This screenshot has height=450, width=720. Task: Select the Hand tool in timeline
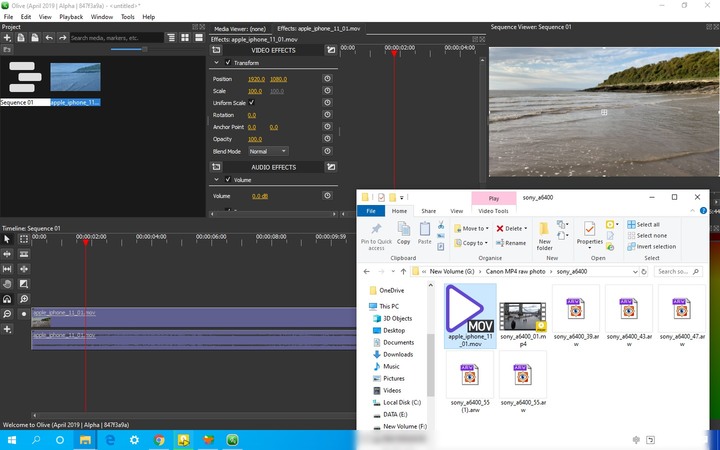pos(7,284)
